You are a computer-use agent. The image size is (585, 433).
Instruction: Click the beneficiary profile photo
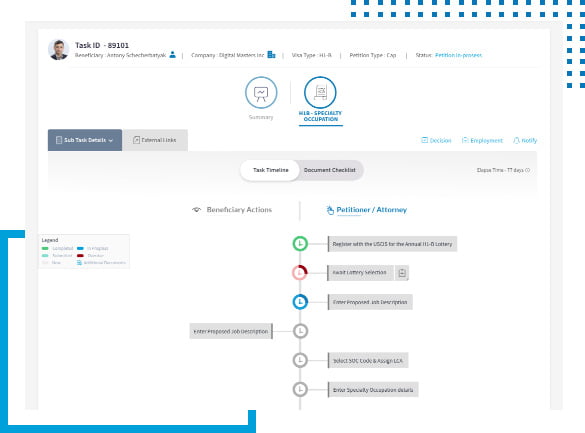[59, 50]
